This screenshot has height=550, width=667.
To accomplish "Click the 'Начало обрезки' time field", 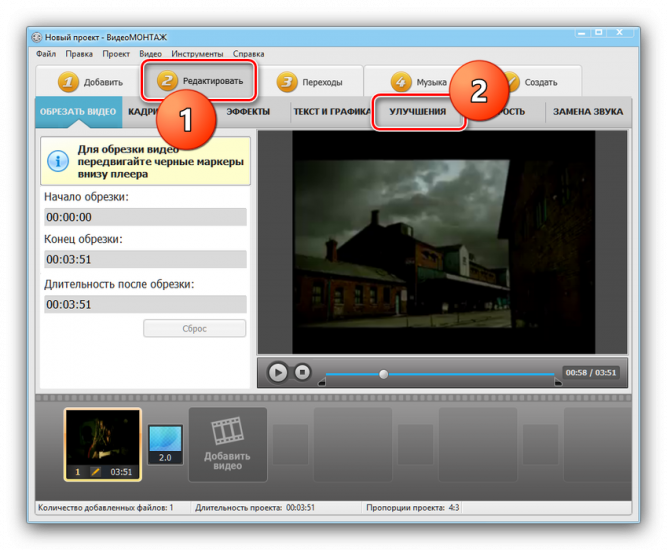I will pos(145,217).
